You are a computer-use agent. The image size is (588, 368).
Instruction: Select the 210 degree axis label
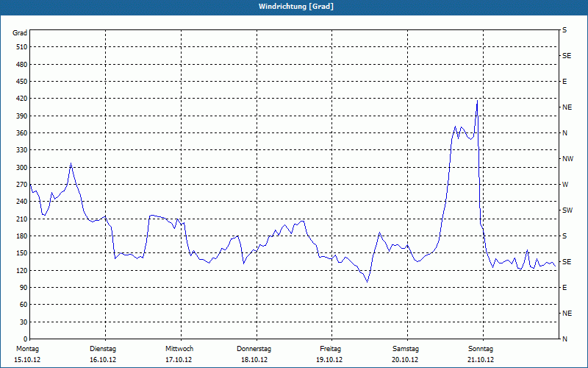point(22,219)
